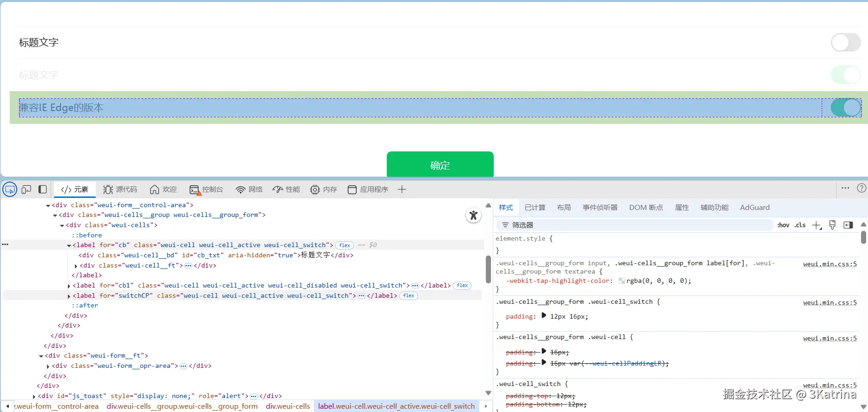This screenshot has width=868, height=412.
Task: Collapse the weui-form__ft div node
Action: [41, 356]
